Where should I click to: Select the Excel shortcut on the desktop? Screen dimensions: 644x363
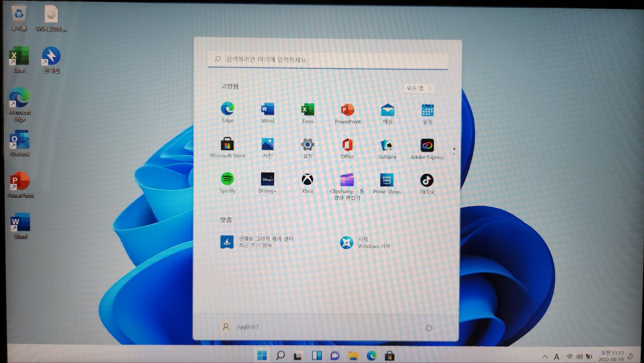[x=19, y=60]
